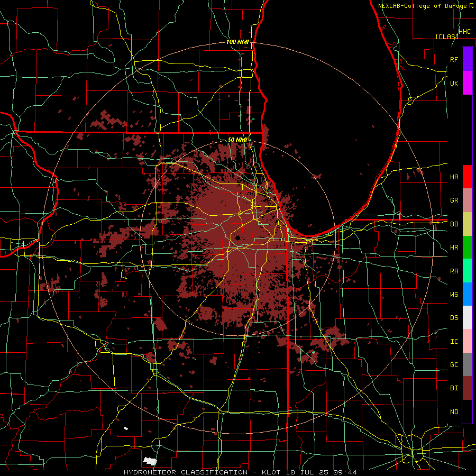
Task: Click the BI legend label
Action: (x=454, y=388)
